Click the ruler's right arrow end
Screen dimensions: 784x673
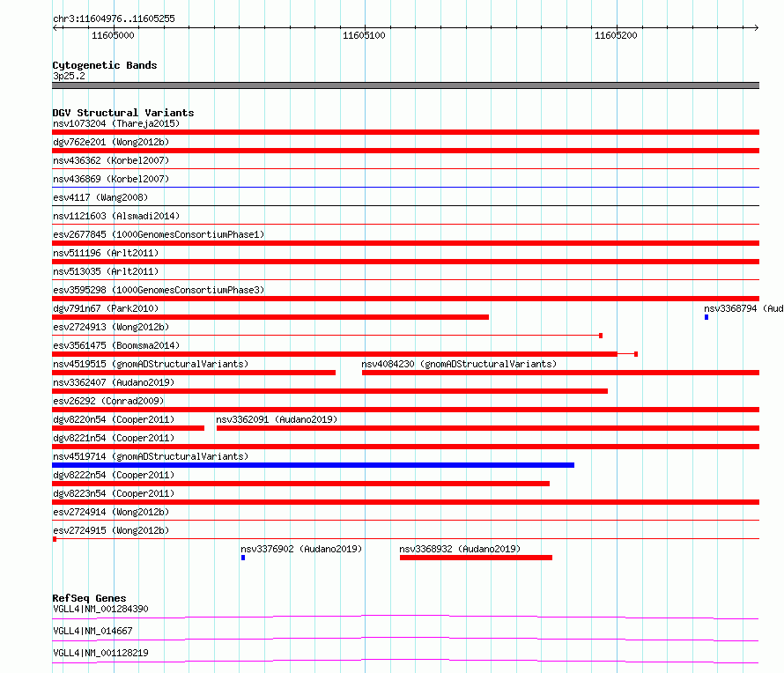click(x=756, y=27)
